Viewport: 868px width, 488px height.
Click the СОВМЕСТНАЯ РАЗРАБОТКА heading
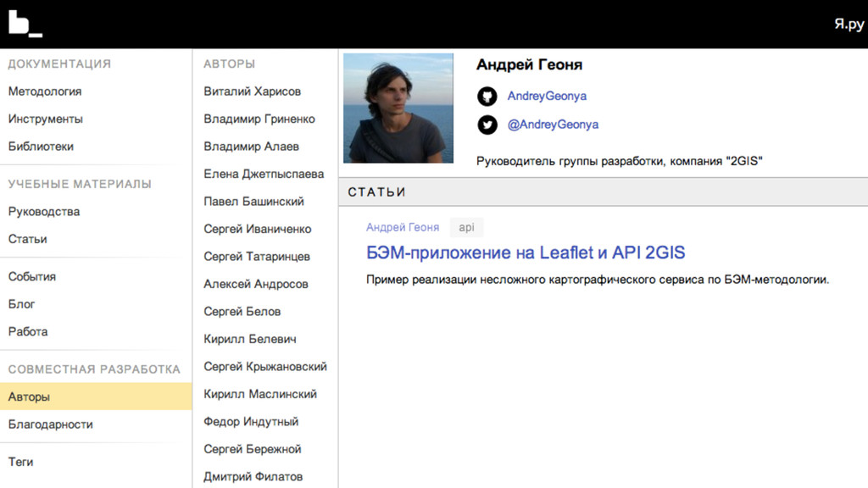(94, 369)
